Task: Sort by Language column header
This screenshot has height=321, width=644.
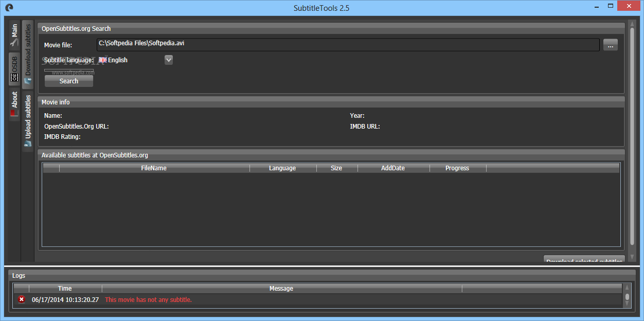Action: coord(283,168)
